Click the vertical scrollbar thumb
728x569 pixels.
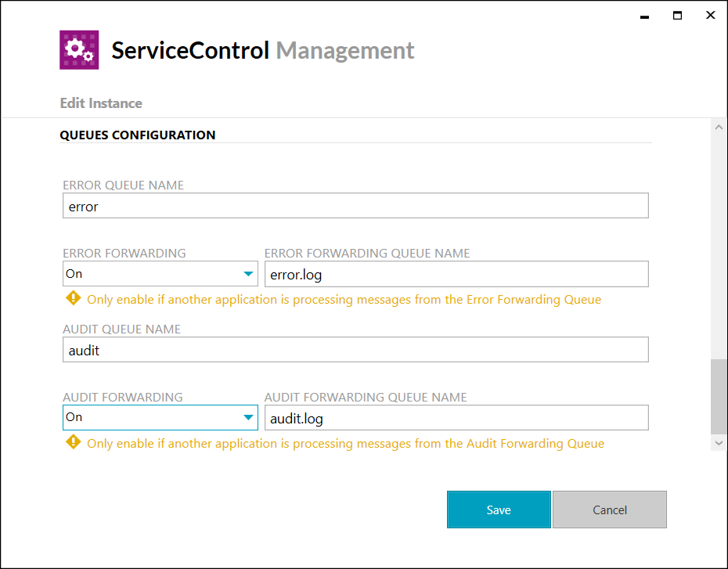[719, 396]
